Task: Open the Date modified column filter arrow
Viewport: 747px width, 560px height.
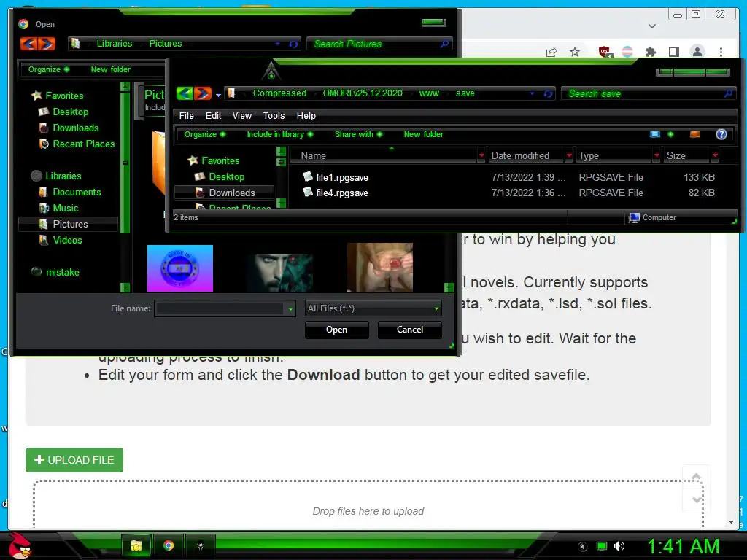Action: coord(569,156)
